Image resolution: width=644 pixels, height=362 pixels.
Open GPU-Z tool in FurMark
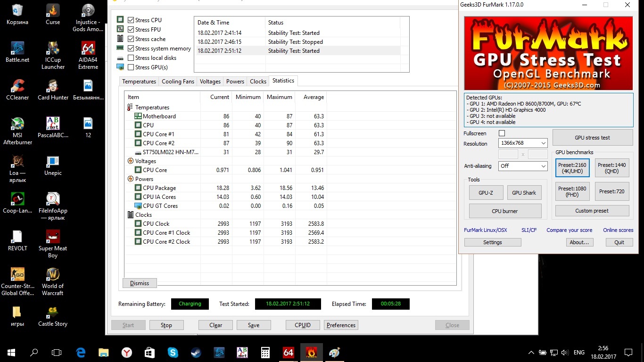486,193
